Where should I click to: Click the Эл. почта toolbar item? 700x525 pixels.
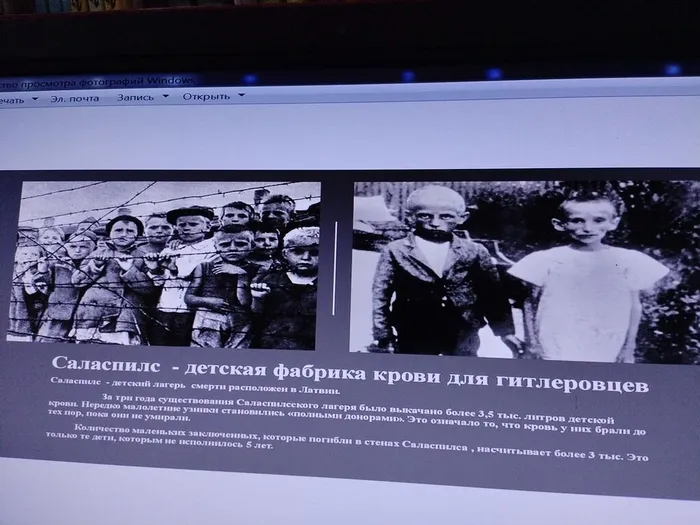[75, 98]
